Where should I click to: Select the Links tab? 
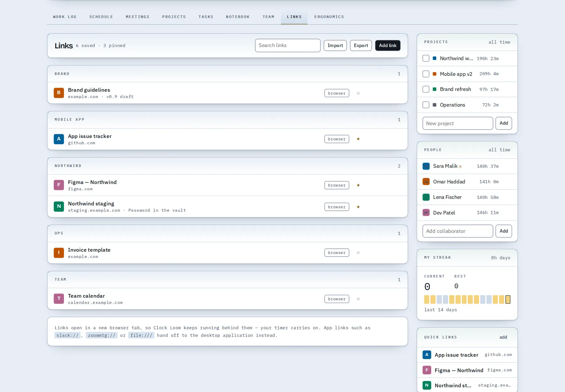(294, 17)
